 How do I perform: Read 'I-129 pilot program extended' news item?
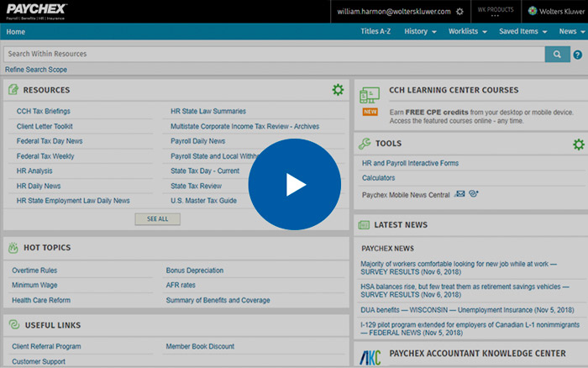(470, 329)
